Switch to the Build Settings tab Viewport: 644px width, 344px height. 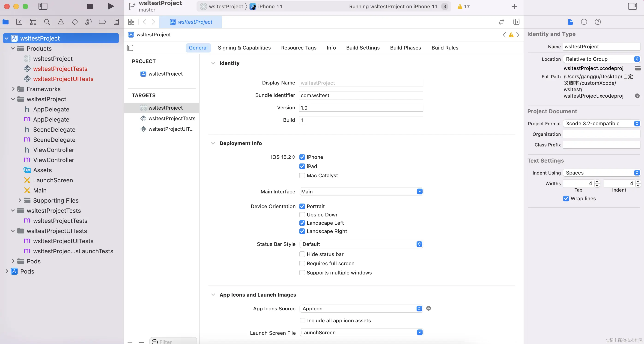[x=363, y=48]
